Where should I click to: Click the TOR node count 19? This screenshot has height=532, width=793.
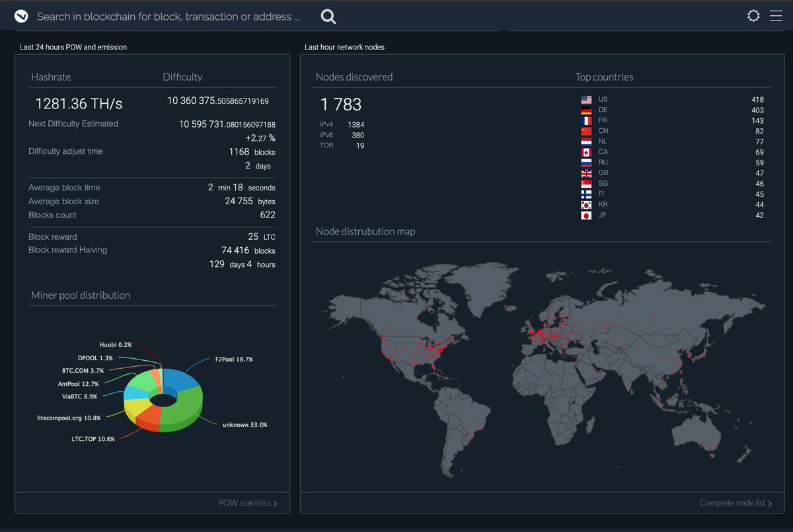tap(360, 146)
